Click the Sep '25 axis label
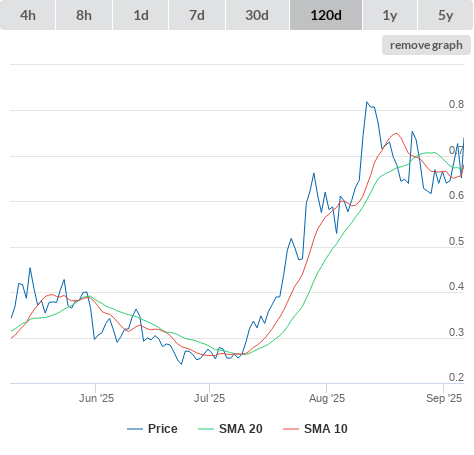This screenshot has width=474, height=455. [x=444, y=398]
